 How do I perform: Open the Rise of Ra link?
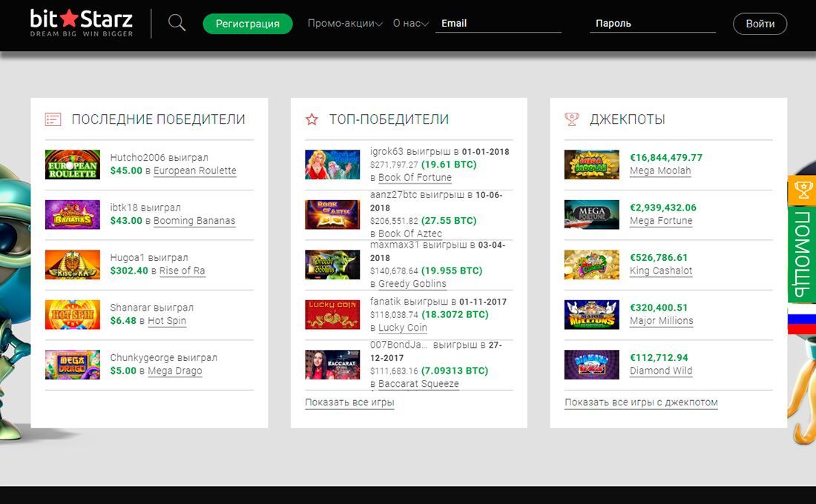(182, 271)
